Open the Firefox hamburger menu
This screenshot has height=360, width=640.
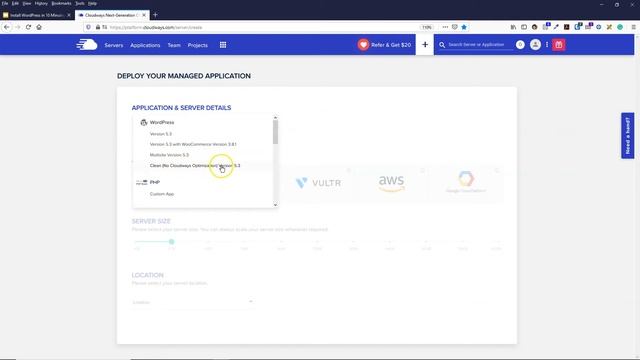click(633, 27)
